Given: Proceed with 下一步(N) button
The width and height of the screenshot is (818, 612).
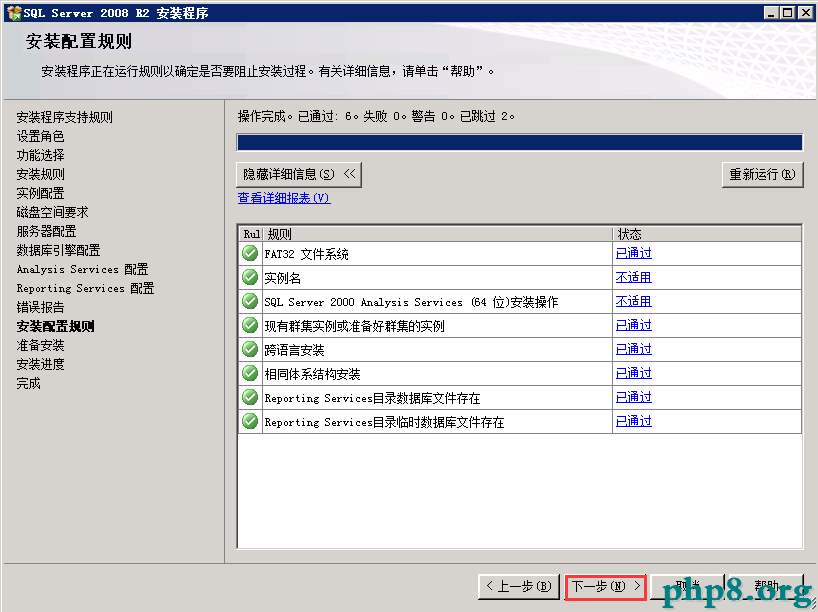Looking at the screenshot, I should click(x=606, y=587).
